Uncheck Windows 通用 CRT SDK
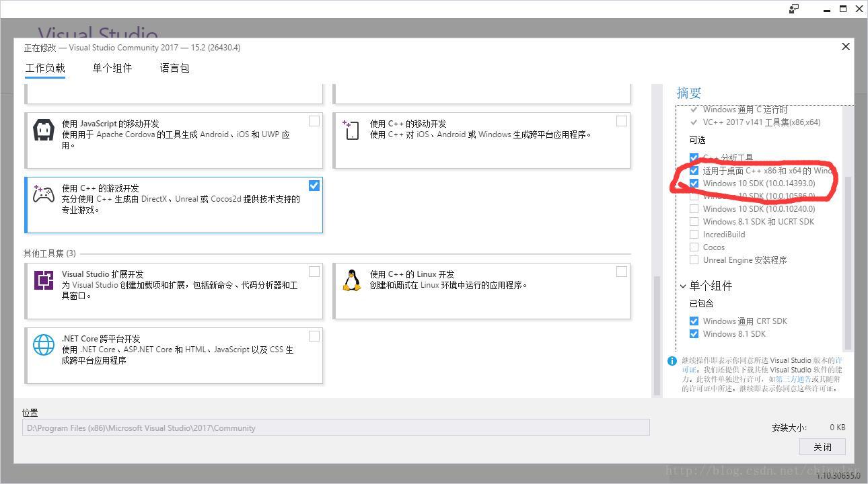 click(x=694, y=321)
